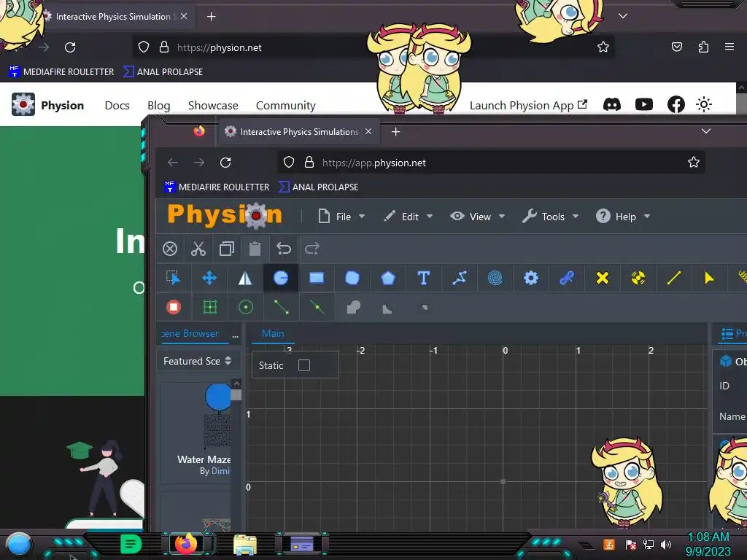
Task: Select the yellow X weld joint tool
Action: (x=602, y=278)
